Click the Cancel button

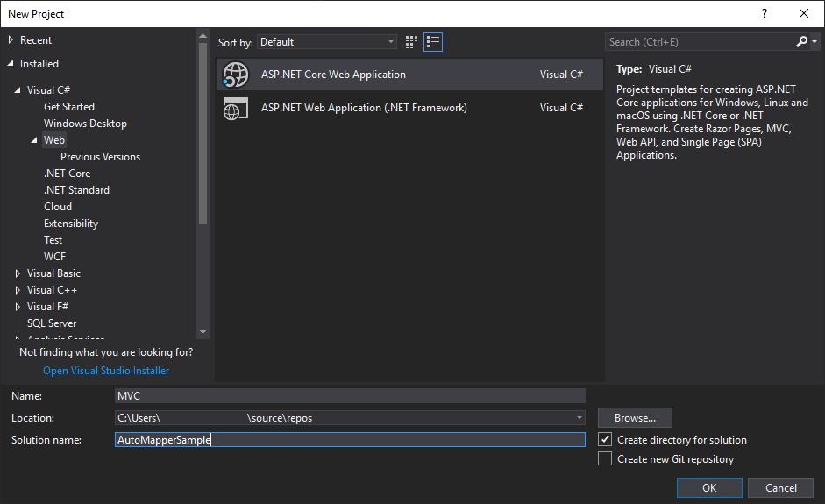tap(781, 487)
